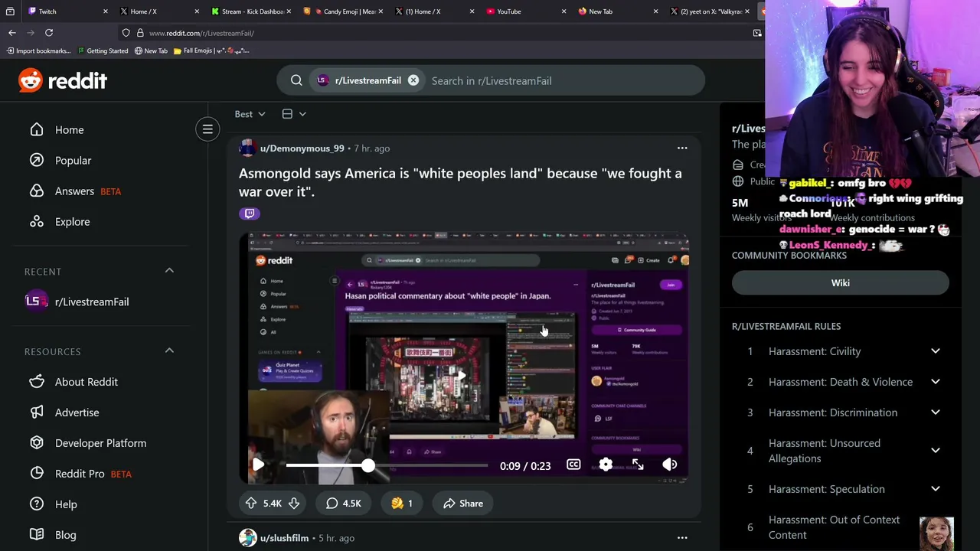Remove r/LivestreamFail search scope chip
Screen dimensions: 980x551
[x=413, y=80]
